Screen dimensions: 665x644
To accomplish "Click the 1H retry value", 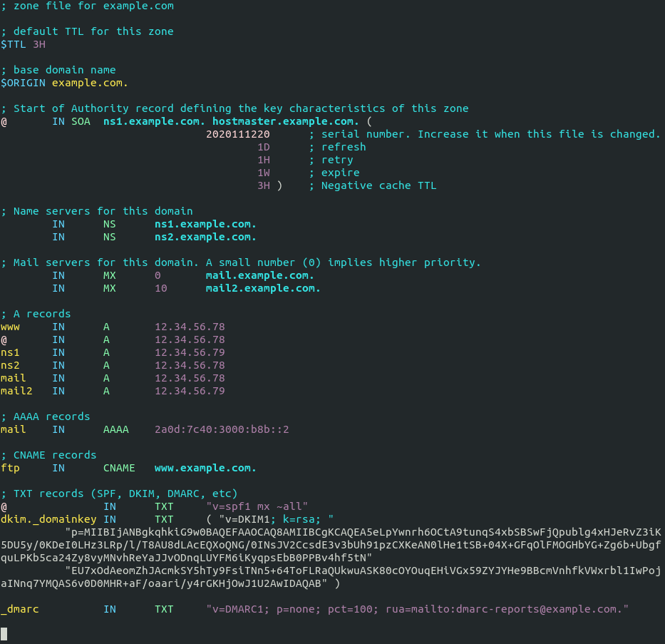I will click(x=264, y=160).
